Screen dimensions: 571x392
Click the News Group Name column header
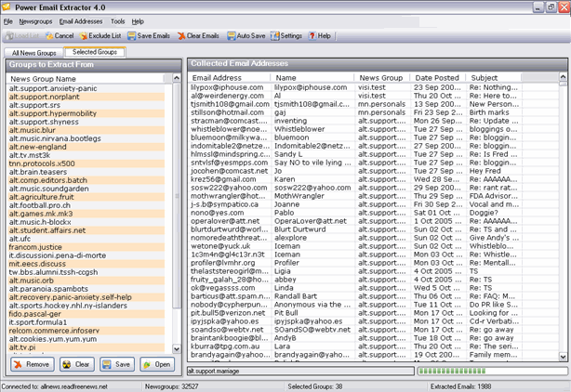[86, 79]
